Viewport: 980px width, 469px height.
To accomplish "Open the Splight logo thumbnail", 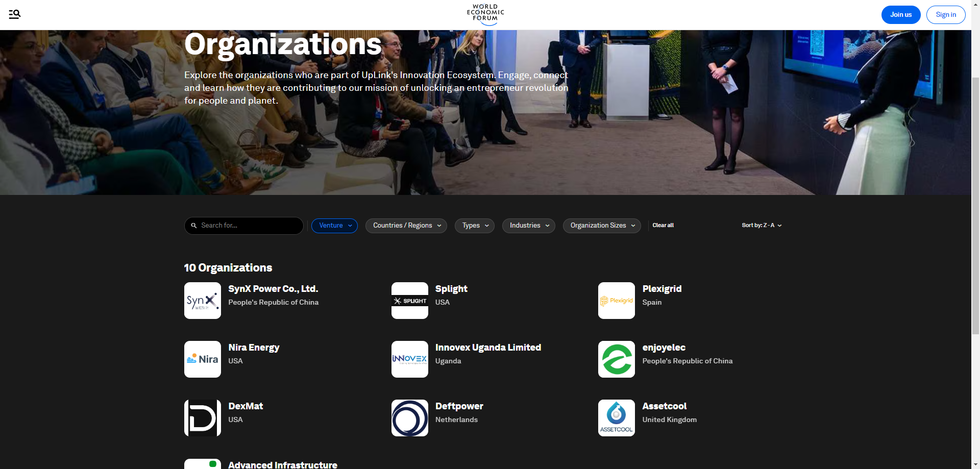I will point(410,301).
